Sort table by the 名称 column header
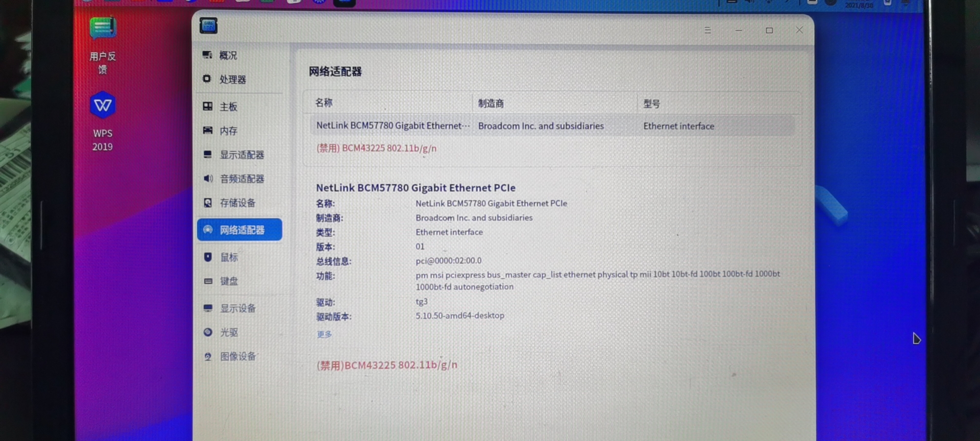This screenshot has height=441, width=980. click(x=324, y=103)
